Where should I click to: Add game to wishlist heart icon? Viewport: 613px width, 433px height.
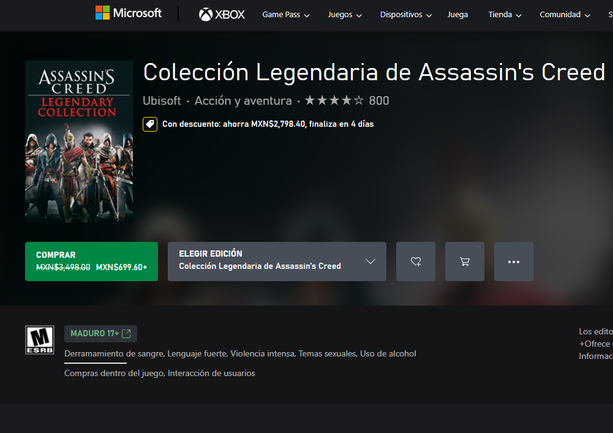tap(416, 261)
